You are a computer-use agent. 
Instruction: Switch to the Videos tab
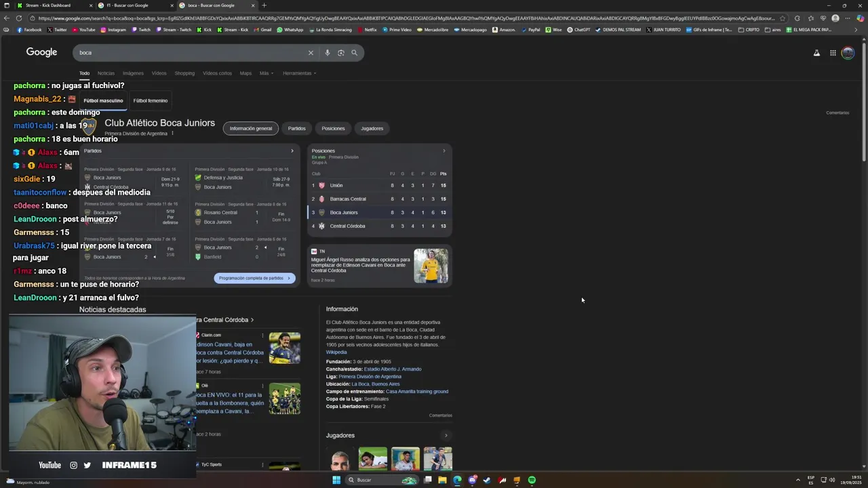click(159, 73)
